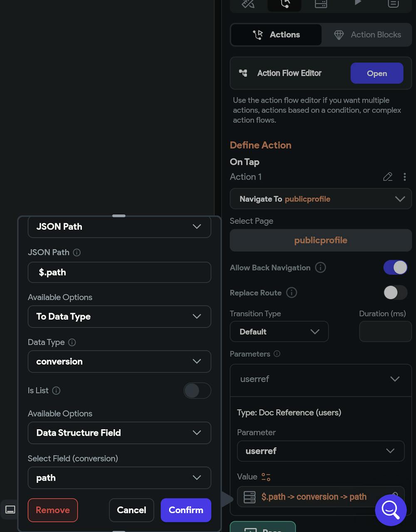Viewport: 416px width, 532px height.
Task: Disable the Allow Back Navigation toggle
Action: tap(395, 268)
